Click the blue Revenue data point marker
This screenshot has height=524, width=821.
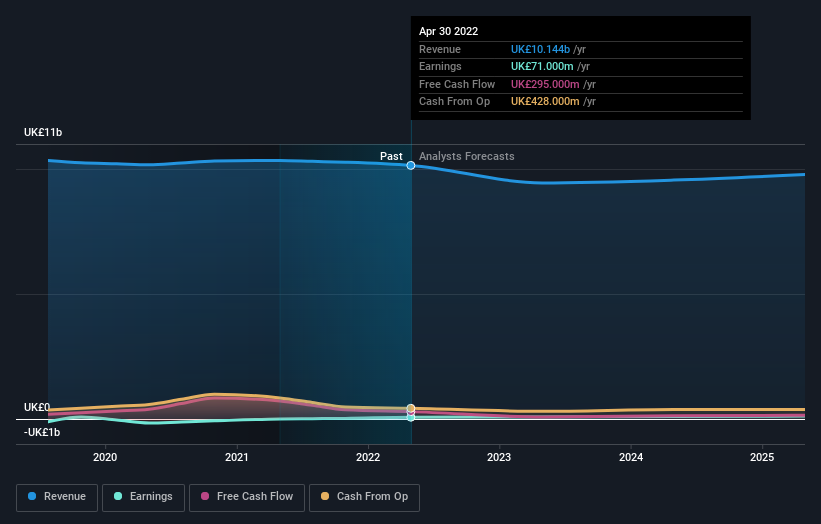point(411,165)
